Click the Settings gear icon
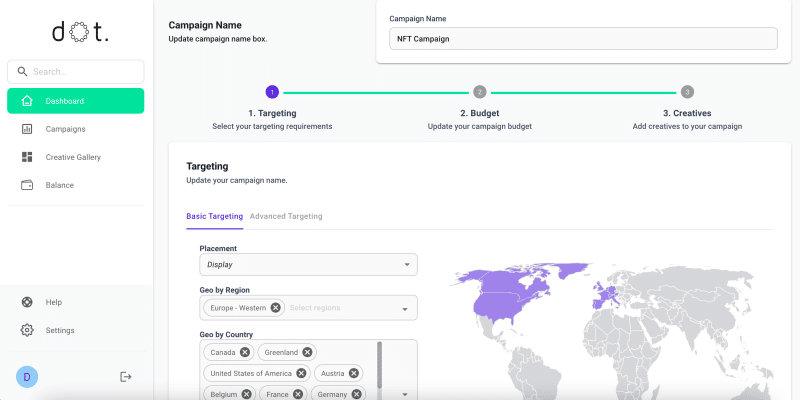 27,330
